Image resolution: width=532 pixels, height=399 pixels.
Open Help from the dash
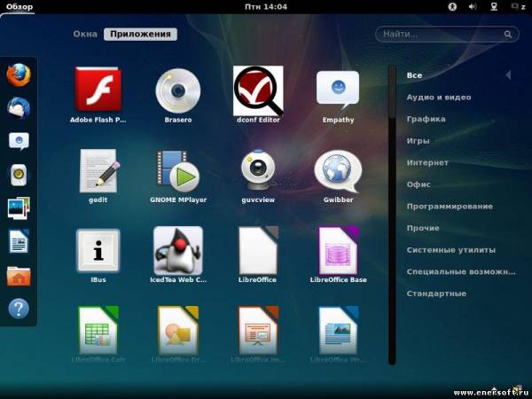click(19, 309)
